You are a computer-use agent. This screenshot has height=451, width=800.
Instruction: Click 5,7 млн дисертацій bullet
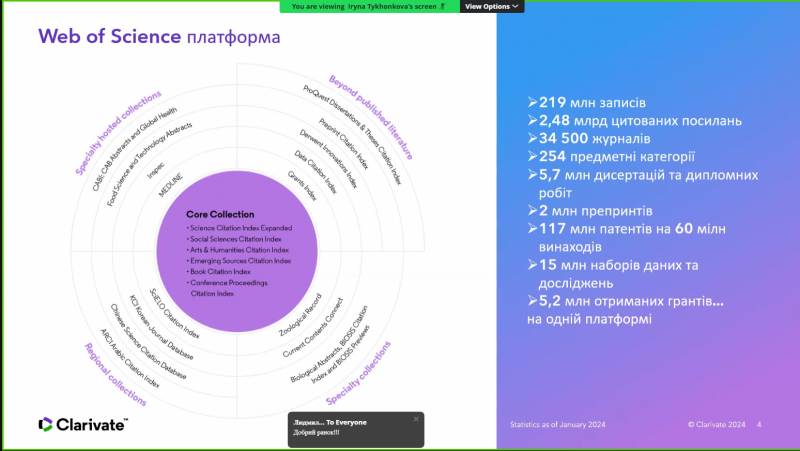pos(643,184)
